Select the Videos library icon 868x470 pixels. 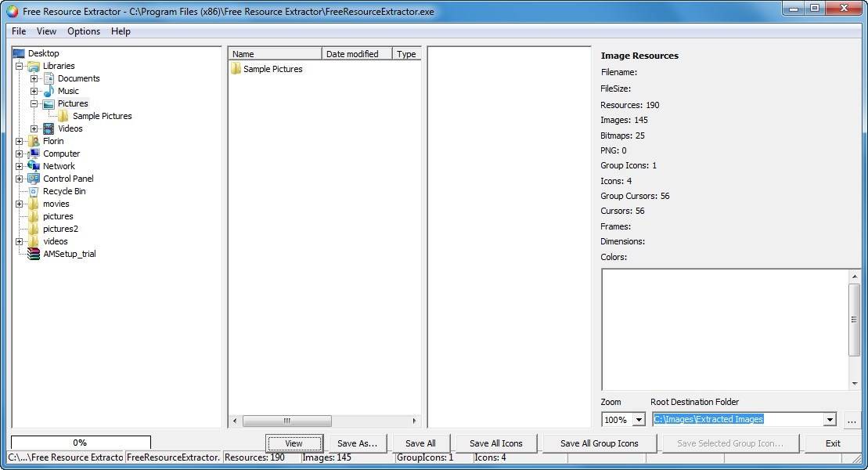[x=50, y=128]
